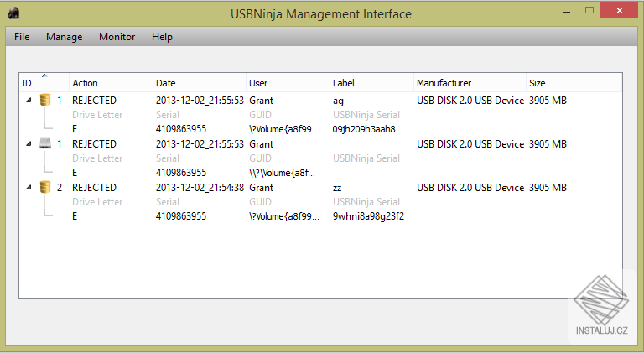Viewport: 644px width, 353px height.
Task: Open the Monitor menu
Action: 117,37
